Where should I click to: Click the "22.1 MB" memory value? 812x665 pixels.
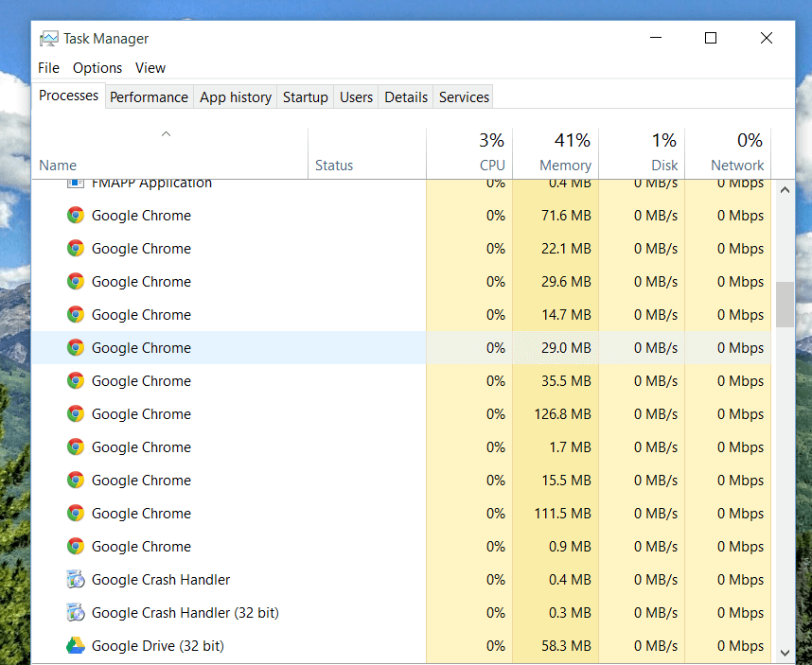pyautogui.click(x=566, y=249)
